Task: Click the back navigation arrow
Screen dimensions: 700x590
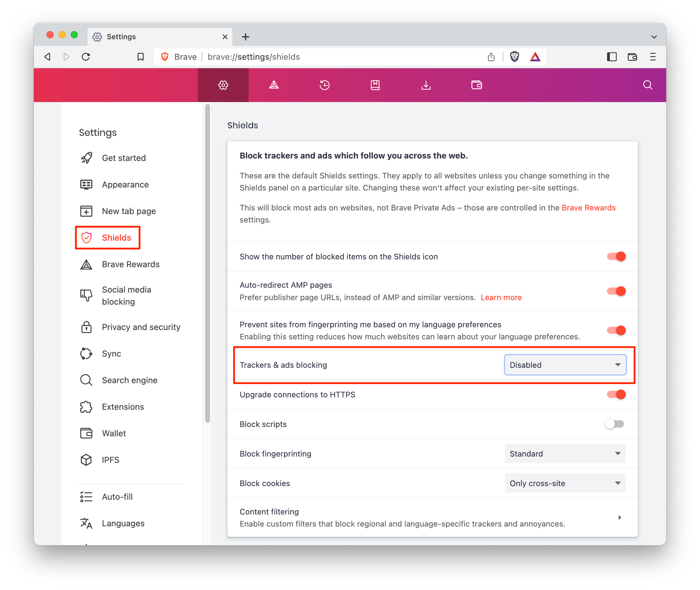Action: pos(47,57)
